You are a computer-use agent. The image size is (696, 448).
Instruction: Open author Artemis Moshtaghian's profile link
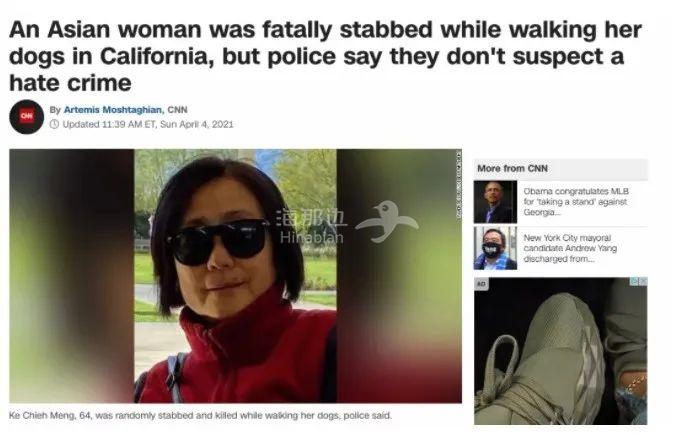click(113, 110)
